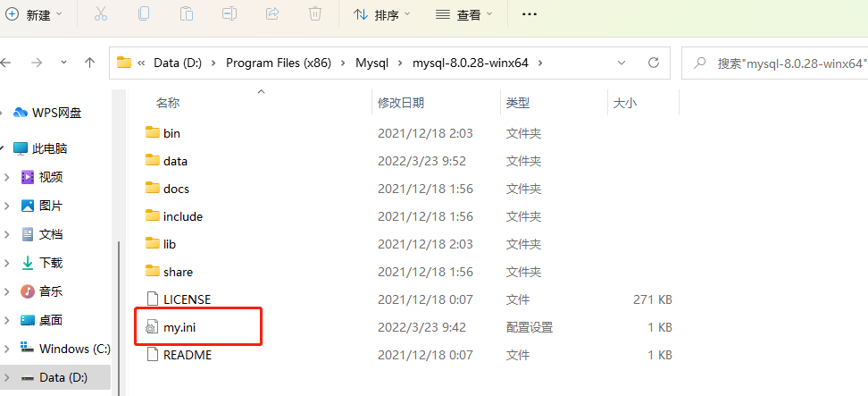The width and height of the screenshot is (868, 396).
Task: Open the 排序 (Sort) dropdown menu
Action: pos(382,14)
